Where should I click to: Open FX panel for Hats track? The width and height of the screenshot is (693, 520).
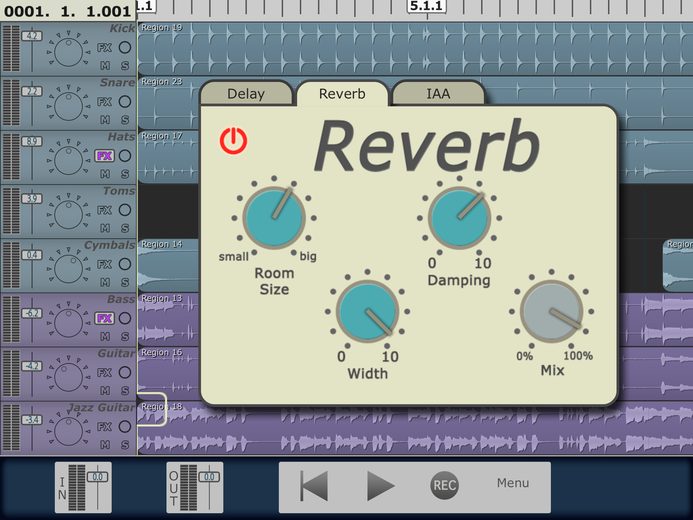tap(105, 156)
